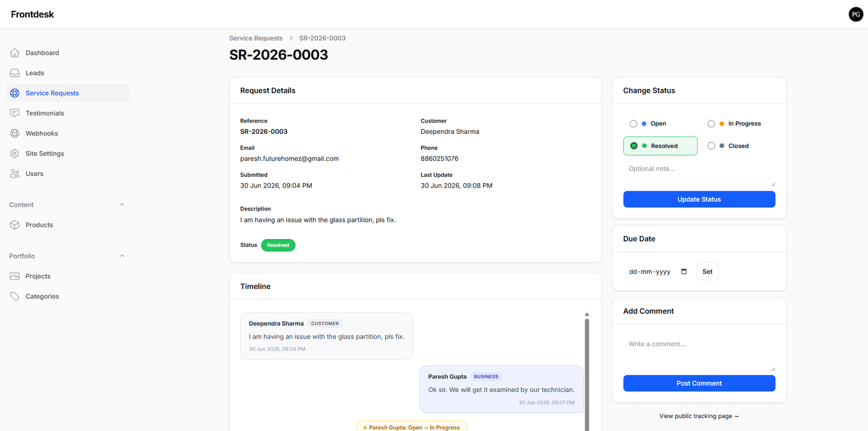Click the email paresh.futurehomez@gmail.com

coord(289,159)
